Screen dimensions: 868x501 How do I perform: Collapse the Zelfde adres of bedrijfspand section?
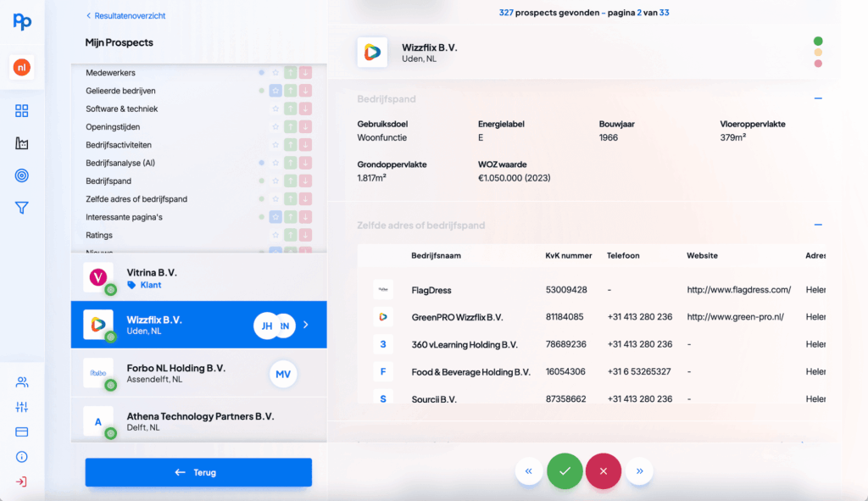tap(818, 225)
